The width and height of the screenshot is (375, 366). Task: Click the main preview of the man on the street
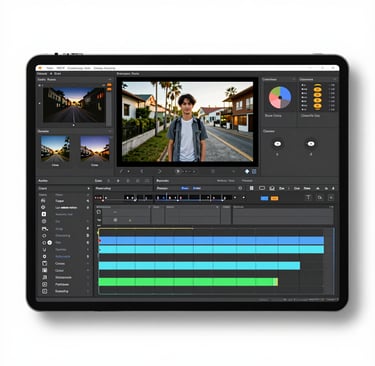click(187, 122)
